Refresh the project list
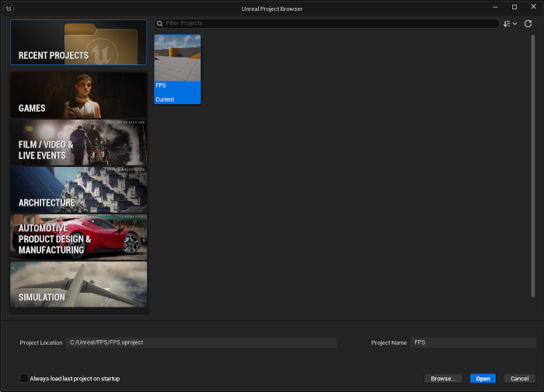This screenshot has height=392, width=544. pos(528,24)
